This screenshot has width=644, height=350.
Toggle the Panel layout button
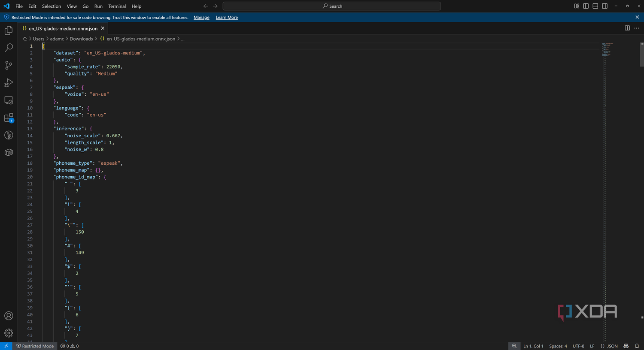595,6
